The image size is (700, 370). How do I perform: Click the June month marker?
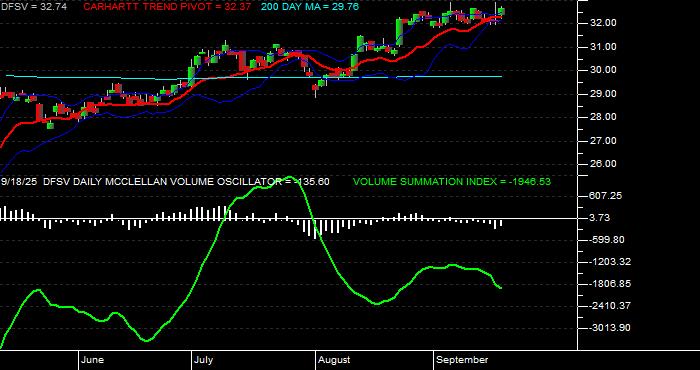click(93, 360)
